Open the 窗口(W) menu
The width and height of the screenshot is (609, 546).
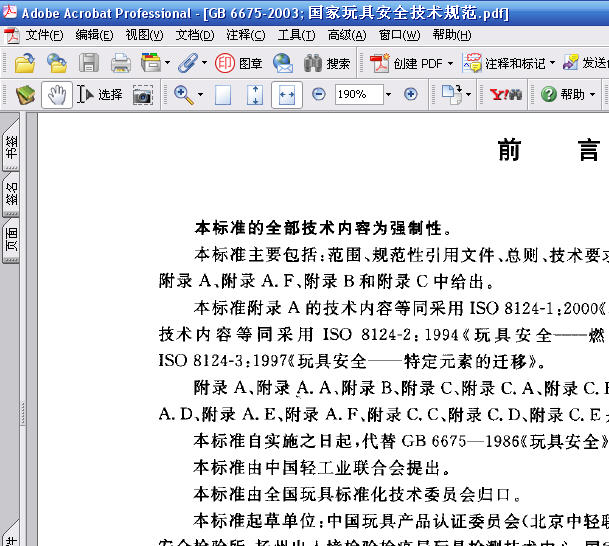[x=399, y=35]
